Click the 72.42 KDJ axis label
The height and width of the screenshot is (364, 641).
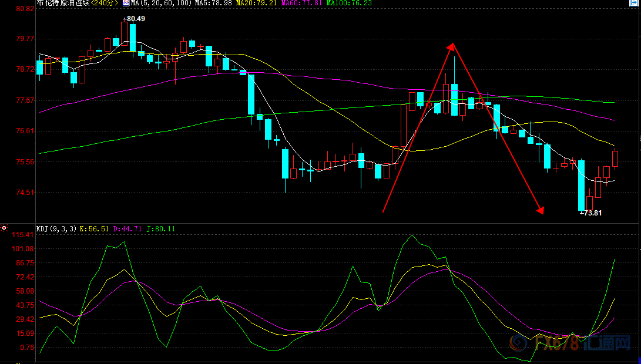[x=25, y=277]
